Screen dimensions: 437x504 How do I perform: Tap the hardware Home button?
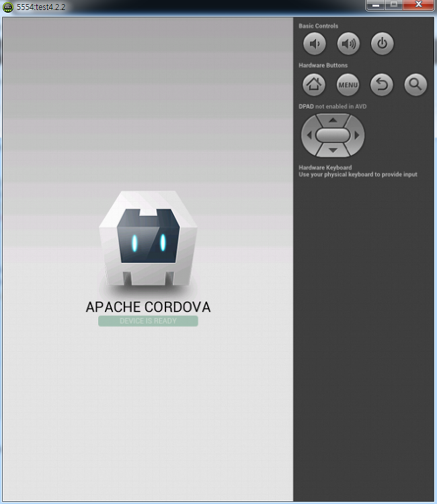click(x=314, y=85)
